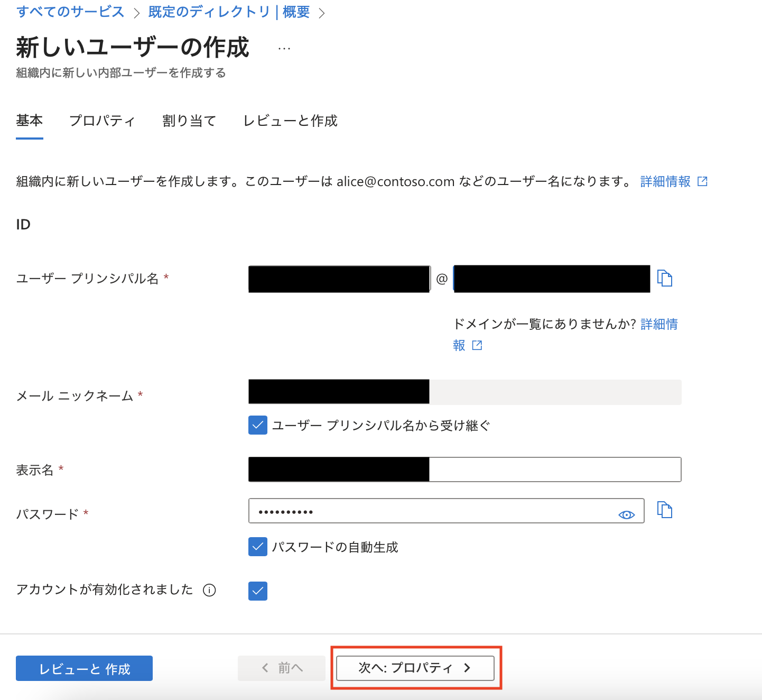The height and width of the screenshot is (700, 762).
Task: Copy the selected domain name
Action: (x=665, y=279)
